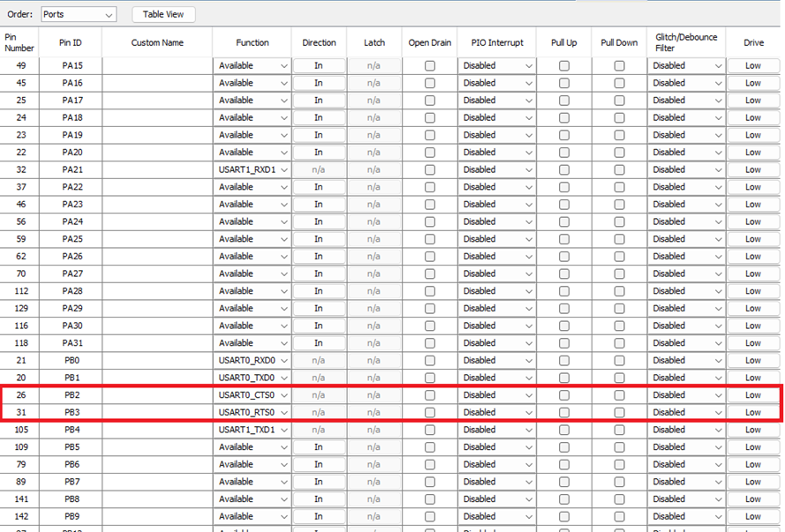
Task: Toggle Pull Up checkbox for PB2
Action: 563,395
